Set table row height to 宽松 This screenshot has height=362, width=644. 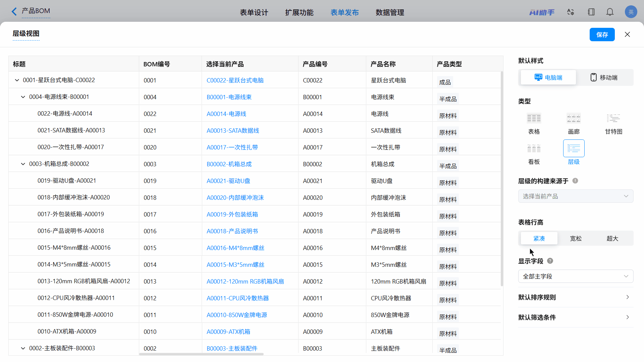click(576, 238)
